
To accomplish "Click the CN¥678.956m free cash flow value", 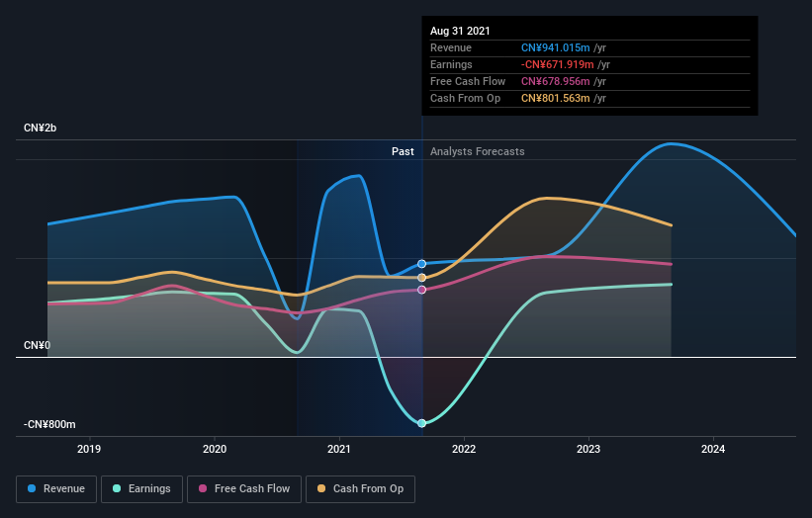I will pos(555,81).
